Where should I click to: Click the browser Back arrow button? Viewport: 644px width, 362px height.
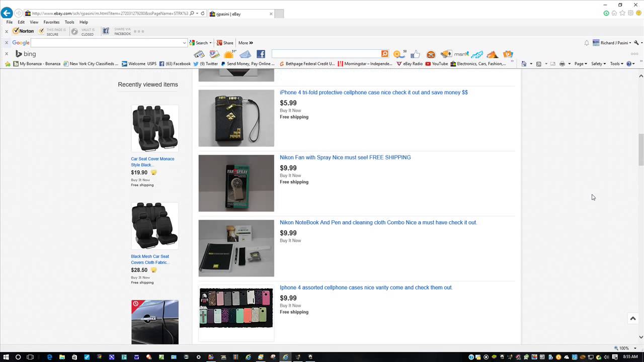7,13
